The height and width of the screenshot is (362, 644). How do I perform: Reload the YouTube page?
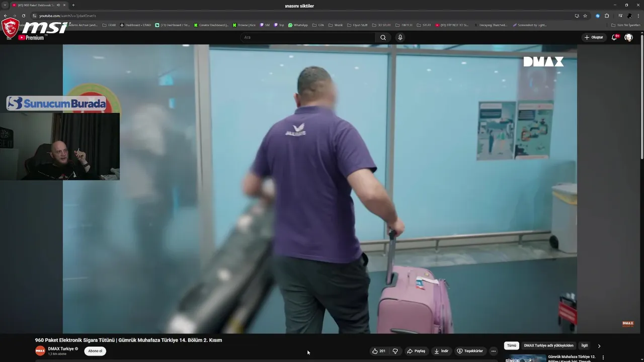(23, 16)
